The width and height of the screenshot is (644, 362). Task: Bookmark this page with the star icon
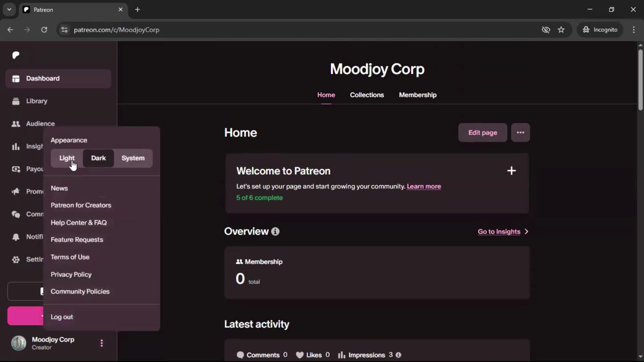(x=561, y=30)
